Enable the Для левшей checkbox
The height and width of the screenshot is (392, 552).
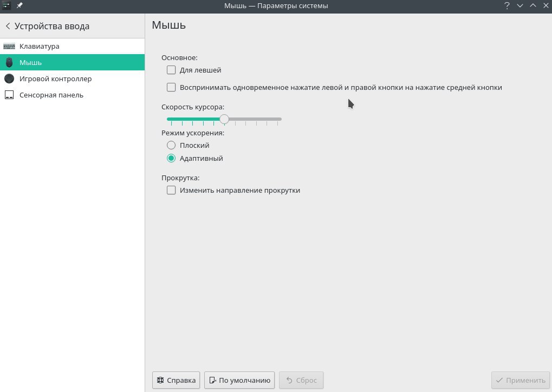pyautogui.click(x=171, y=70)
